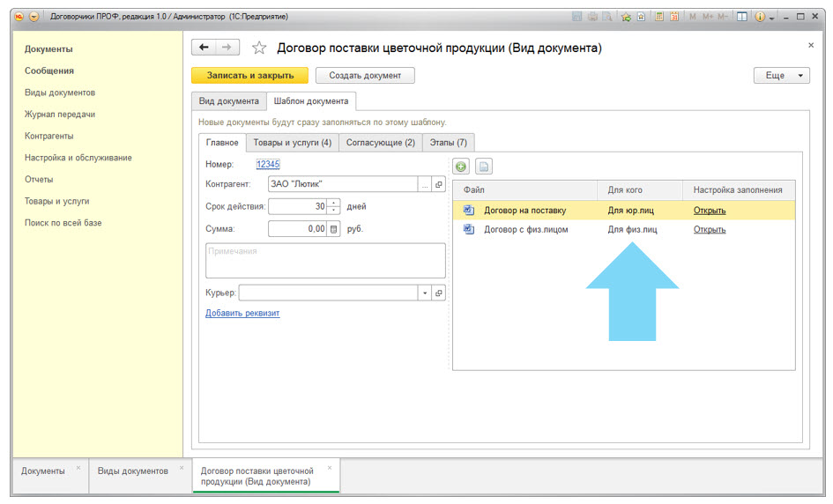Image resolution: width=833 pixels, height=504 pixels.
Task: Click the M memory button in title bar
Action: click(692, 17)
